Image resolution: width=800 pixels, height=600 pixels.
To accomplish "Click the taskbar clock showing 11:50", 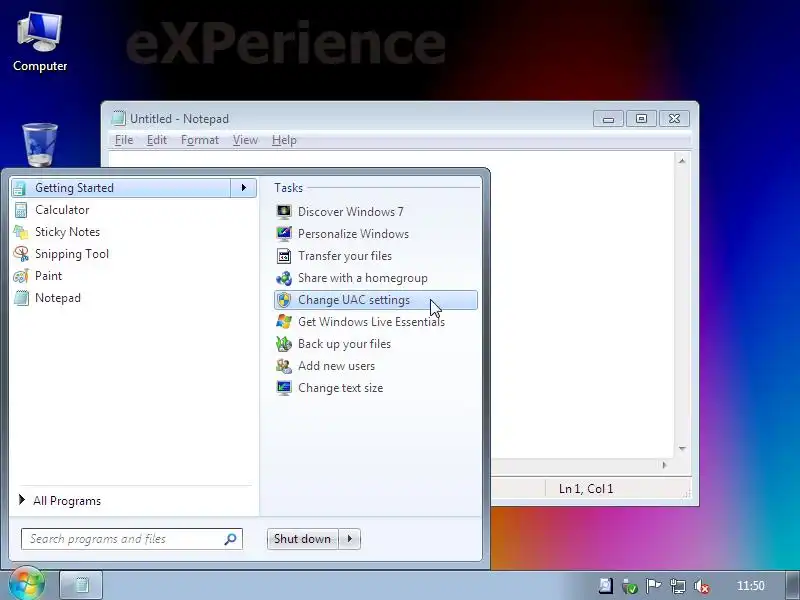I will 751,586.
